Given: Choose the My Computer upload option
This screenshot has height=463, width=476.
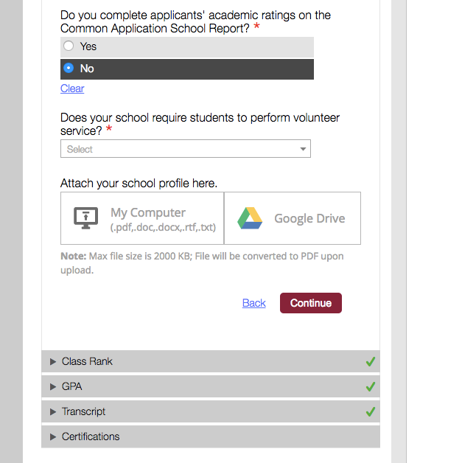Looking at the screenshot, I should [142, 218].
